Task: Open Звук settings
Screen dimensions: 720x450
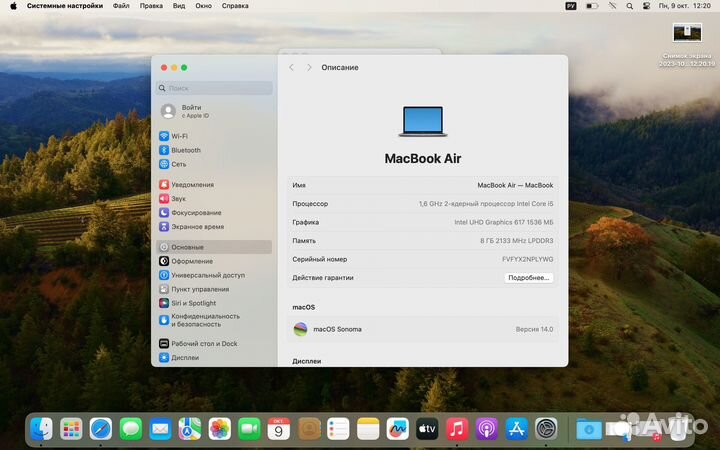Action: click(173, 198)
